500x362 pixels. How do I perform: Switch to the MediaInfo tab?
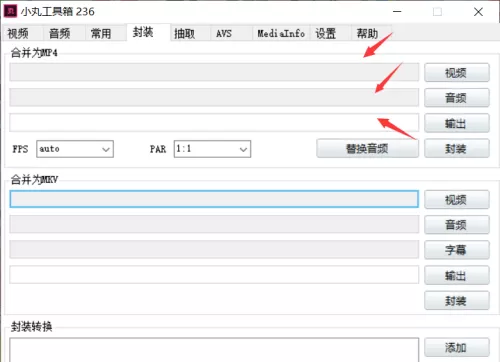coord(281,33)
